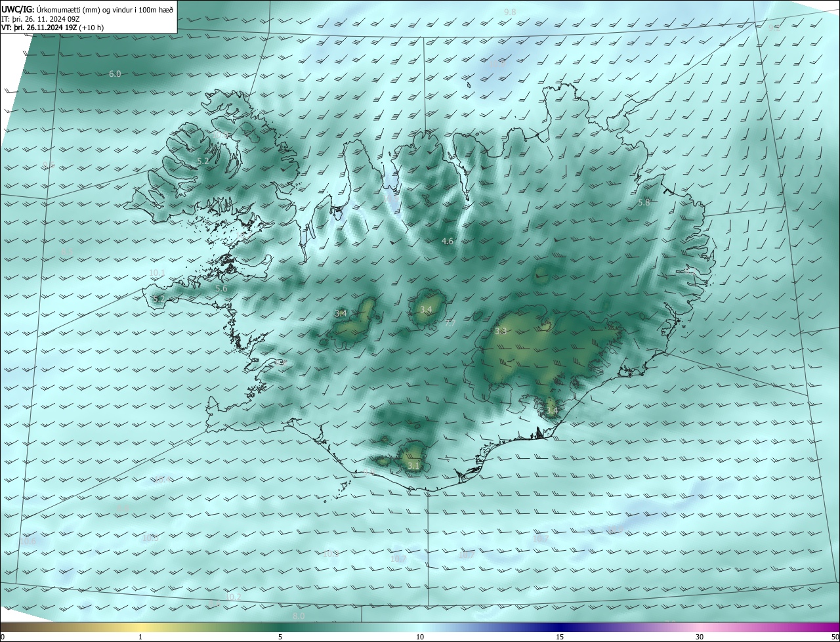Click the colorbar tick label 15
Image resolution: width=840 pixels, height=642 pixels.
click(x=560, y=637)
